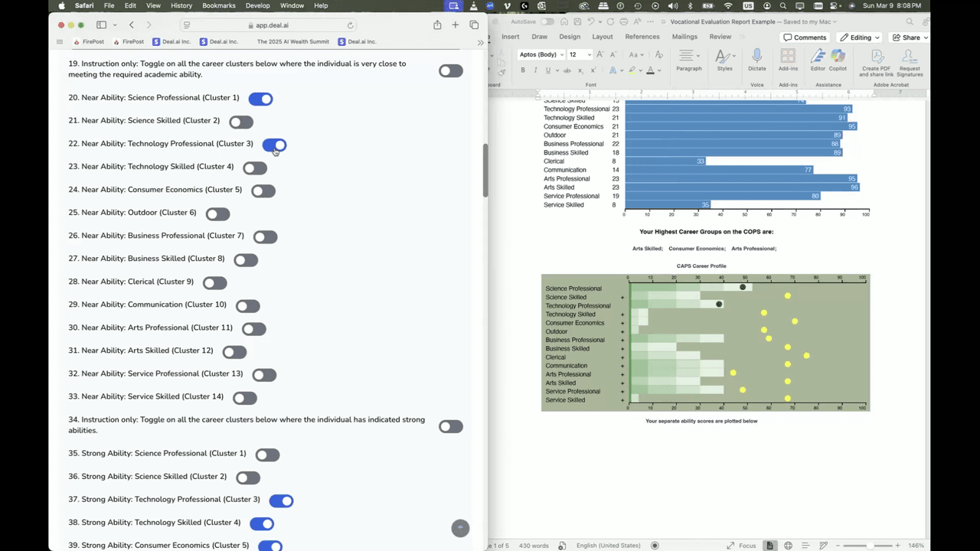Click Focus mode in Word status bar
This screenshot has height=551, width=980.
(742, 546)
